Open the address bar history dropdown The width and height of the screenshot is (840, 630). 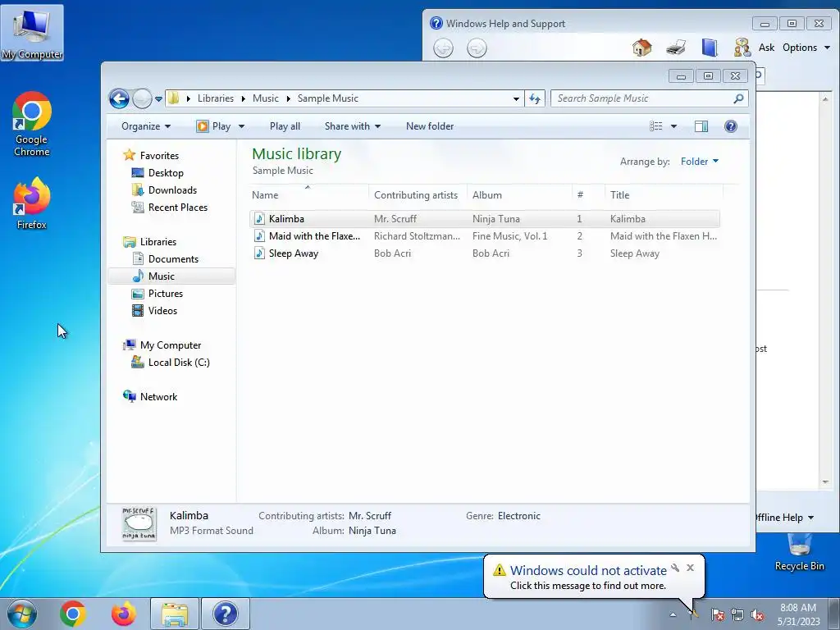click(x=516, y=98)
